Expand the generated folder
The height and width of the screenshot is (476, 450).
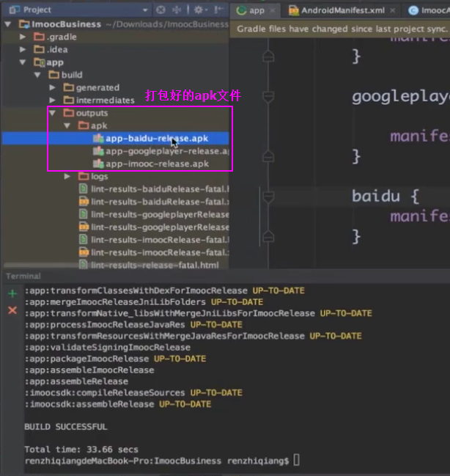(x=52, y=88)
